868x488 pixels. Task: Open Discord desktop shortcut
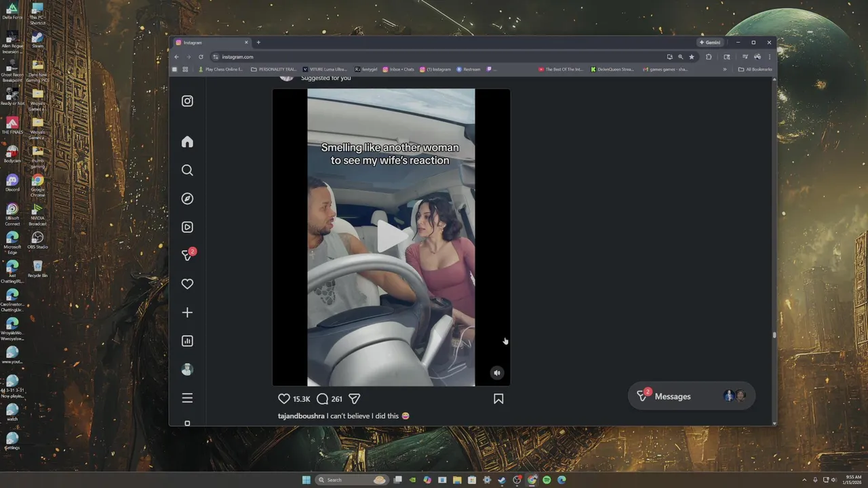(12, 182)
